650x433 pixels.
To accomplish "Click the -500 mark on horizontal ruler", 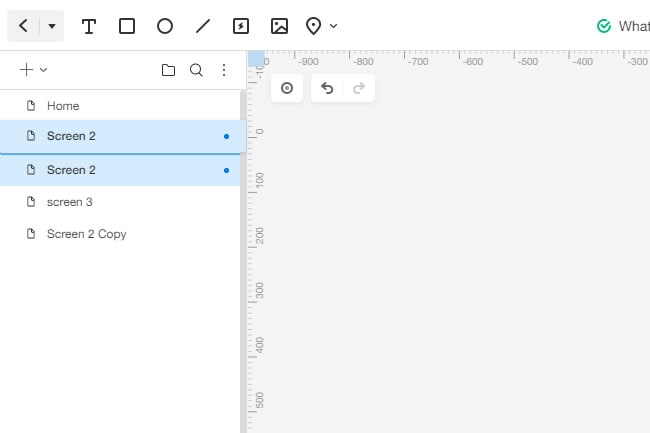I will 528,62.
